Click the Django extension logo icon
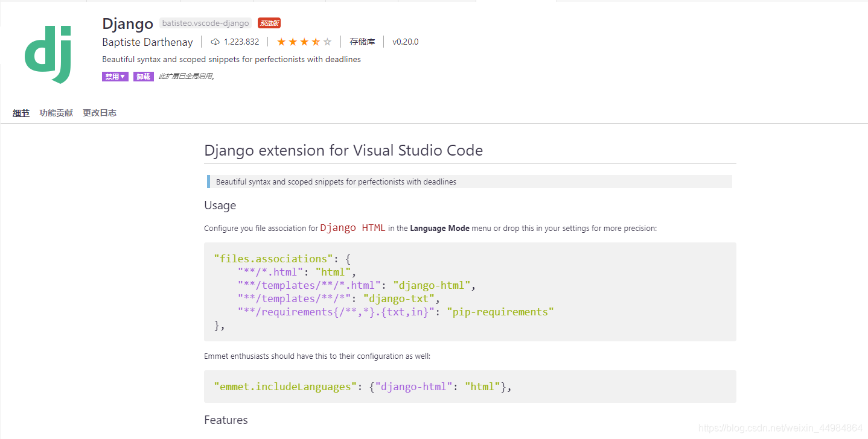Screen dimensions: 868x439 48,54
